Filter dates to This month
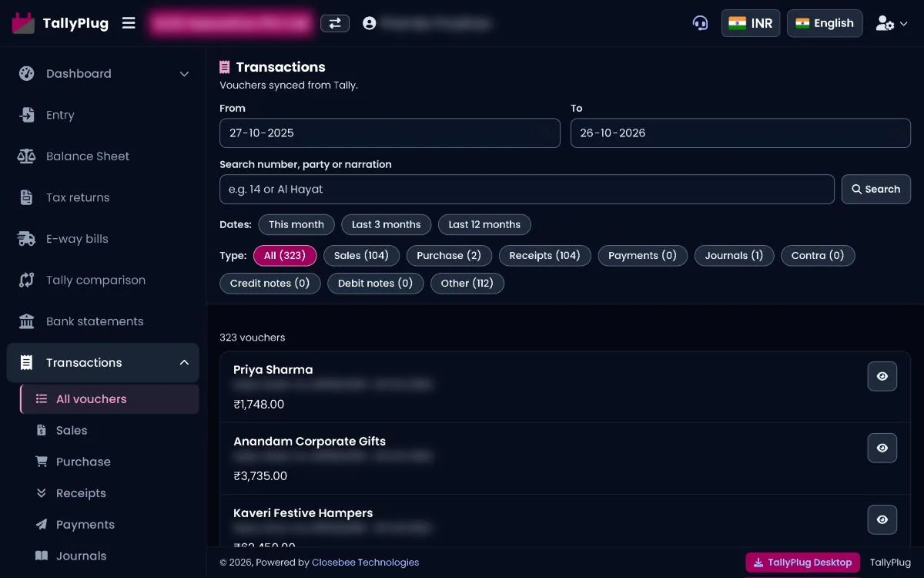Screen dimensions: 924x578 click(x=296, y=224)
